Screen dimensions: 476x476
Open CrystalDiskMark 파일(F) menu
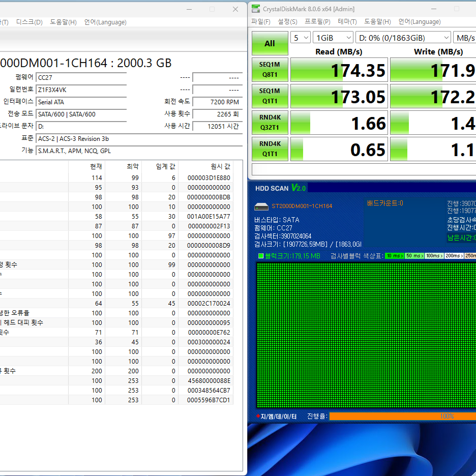pos(261,21)
